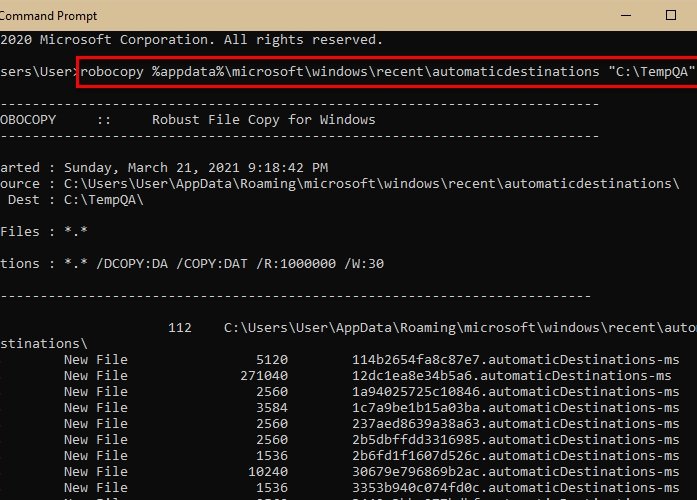This screenshot has width=697, height=500.
Task: Click the /R:1000000 option text
Action: click(296, 264)
